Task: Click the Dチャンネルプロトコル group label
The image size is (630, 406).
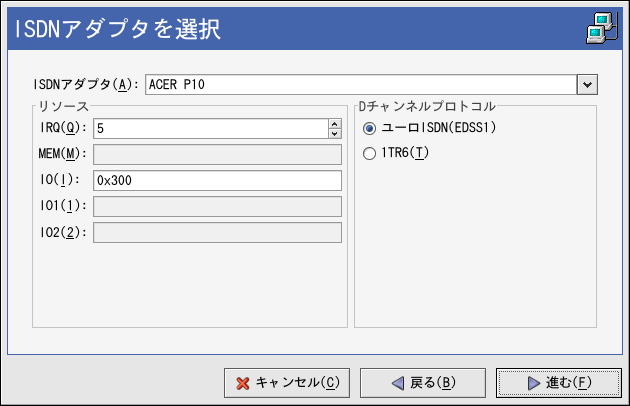Action: pos(426,105)
